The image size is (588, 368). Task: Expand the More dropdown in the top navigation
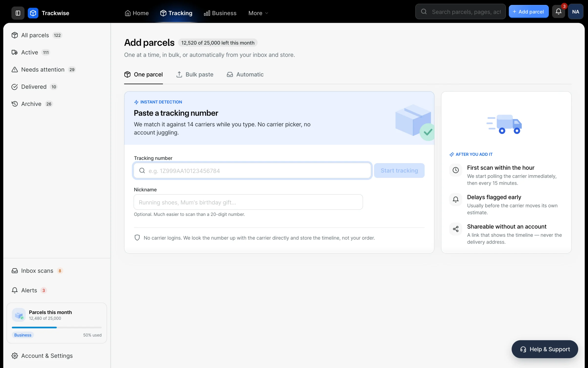[258, 13]
